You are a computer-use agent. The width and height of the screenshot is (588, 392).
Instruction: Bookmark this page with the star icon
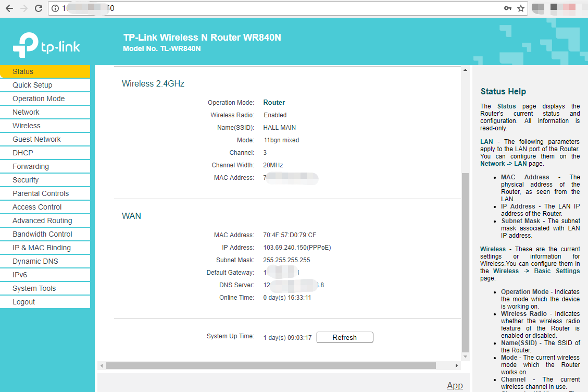520,8
